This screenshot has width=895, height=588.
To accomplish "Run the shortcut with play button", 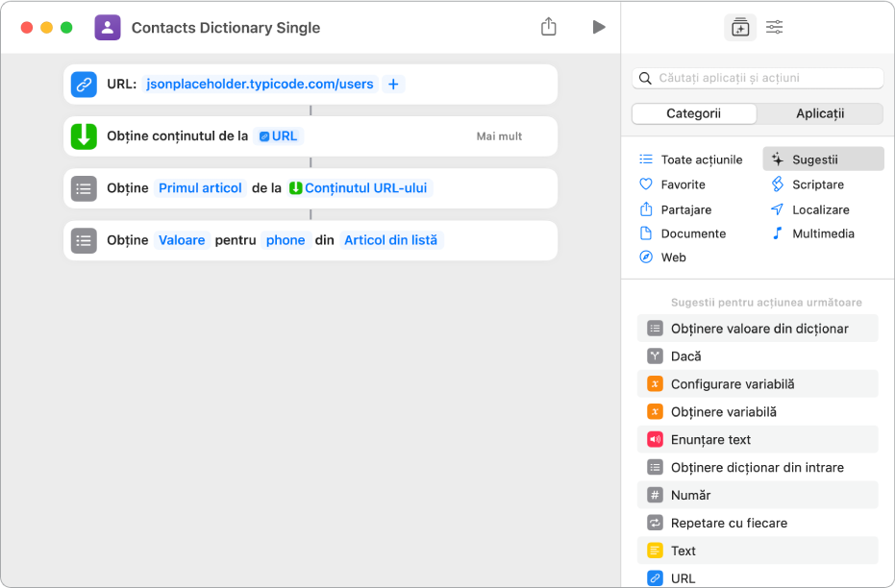I will (599, 27).
